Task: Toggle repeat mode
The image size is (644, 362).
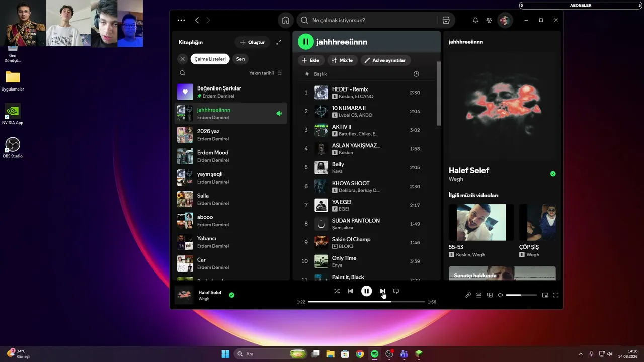Action: [396, 291]
